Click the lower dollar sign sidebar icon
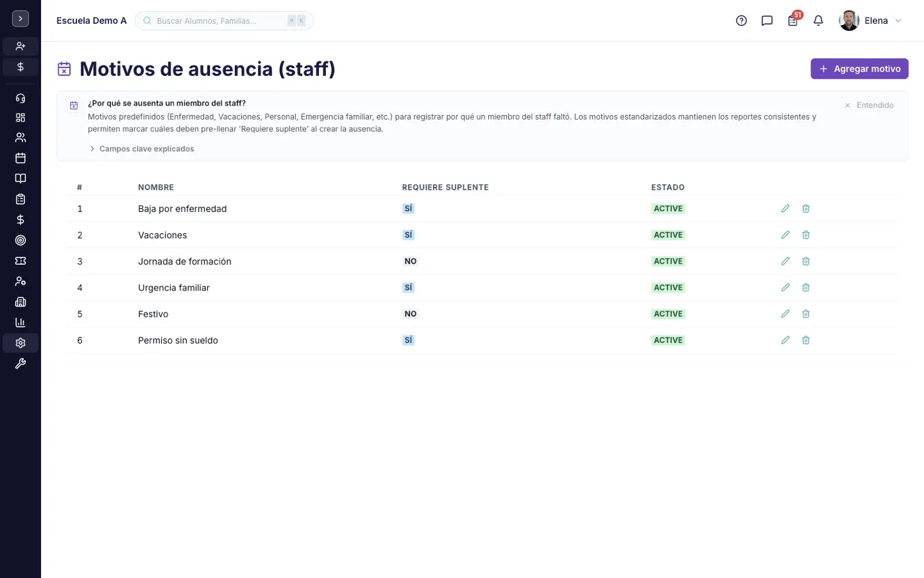The height and width of the screenshot is (578, 924). click(20, 219)
